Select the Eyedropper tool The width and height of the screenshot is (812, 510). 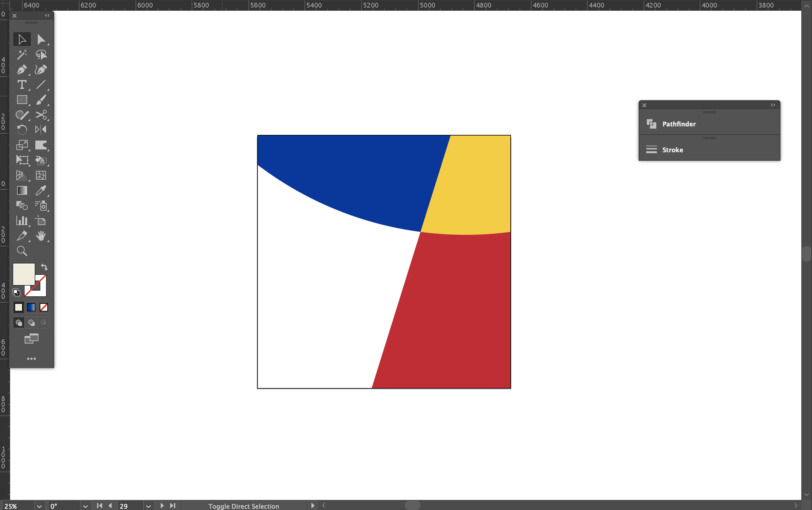pos(42,191)
